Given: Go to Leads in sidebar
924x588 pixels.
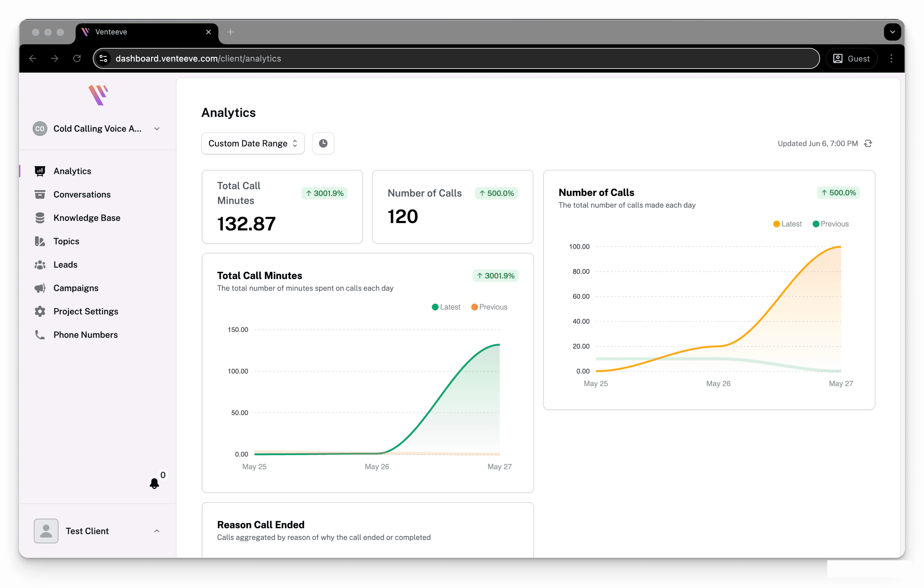Looking at the screenshot, I should [x=65, y=265].
